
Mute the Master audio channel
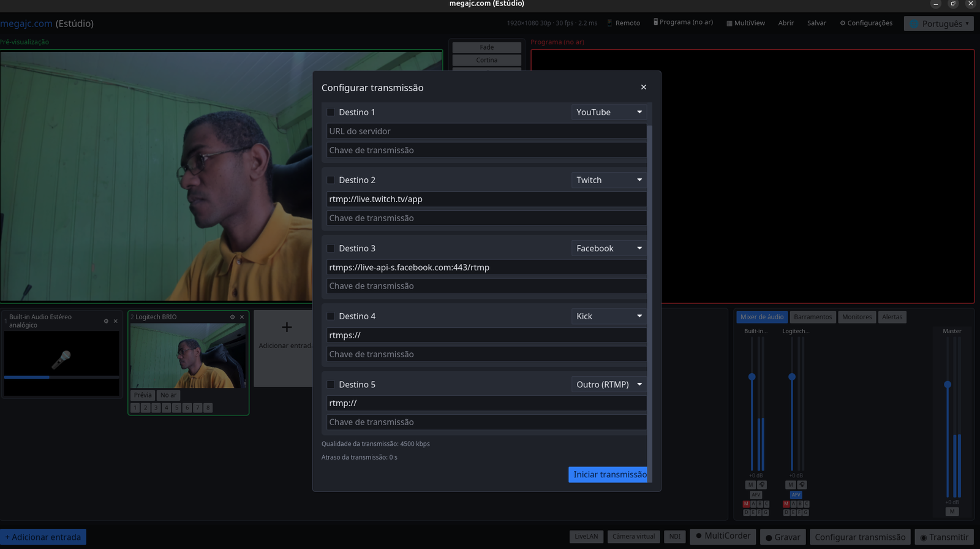(x=952, y=512)
